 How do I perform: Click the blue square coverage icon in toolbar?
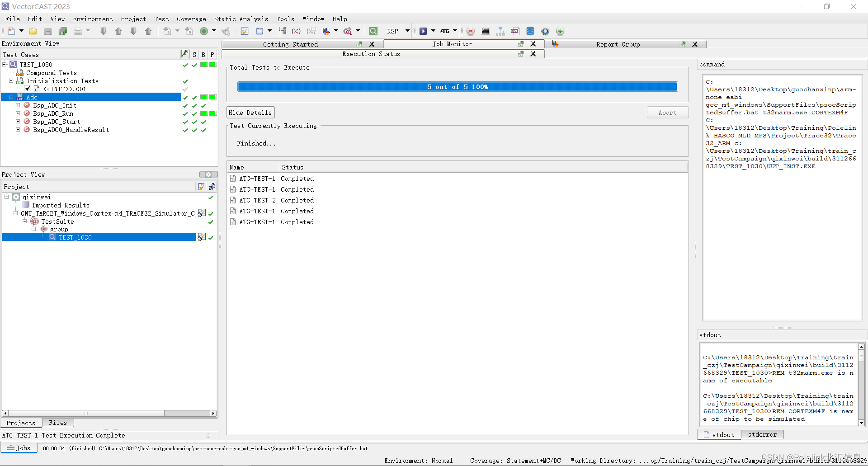[259, 31]
